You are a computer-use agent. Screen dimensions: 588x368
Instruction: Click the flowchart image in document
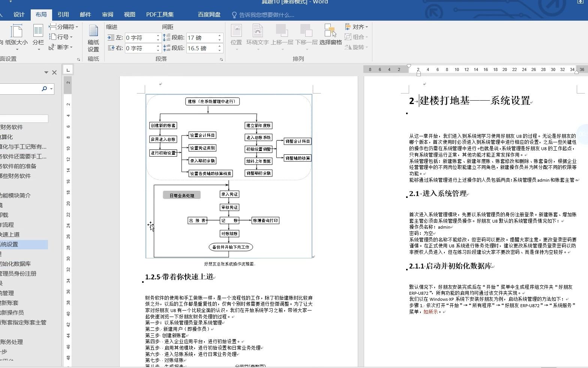(229, 176)
